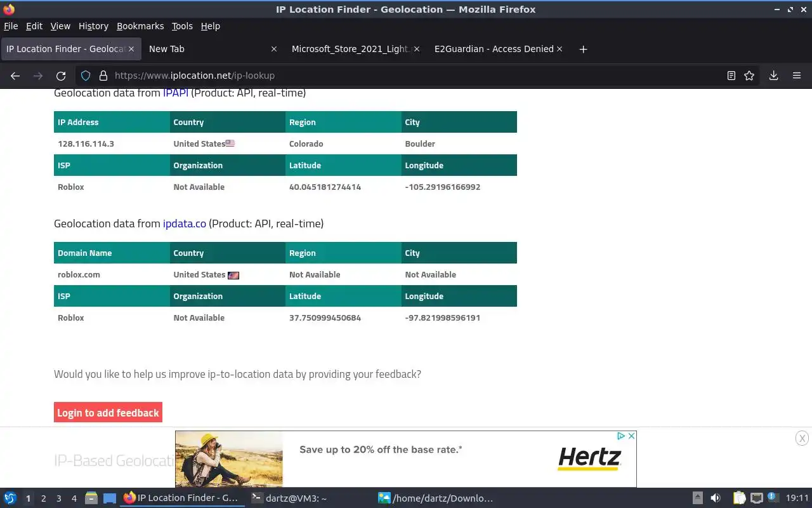The width and height of the screenshot is (812, 508).
Task: Click the show desktop taskbar icon
Action: pos(110,498)
